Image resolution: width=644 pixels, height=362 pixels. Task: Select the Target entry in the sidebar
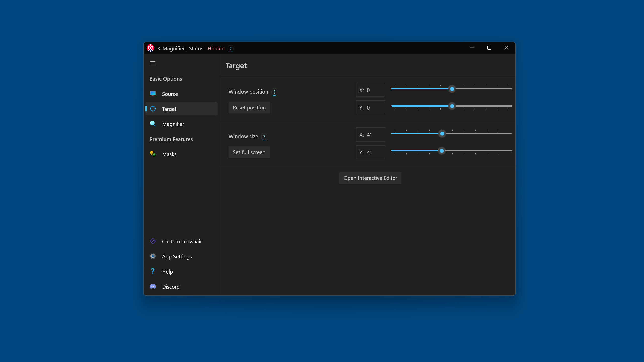coord(169,109)
